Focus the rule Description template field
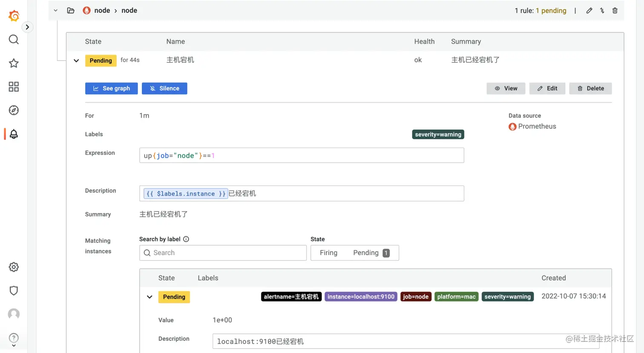 302,193
